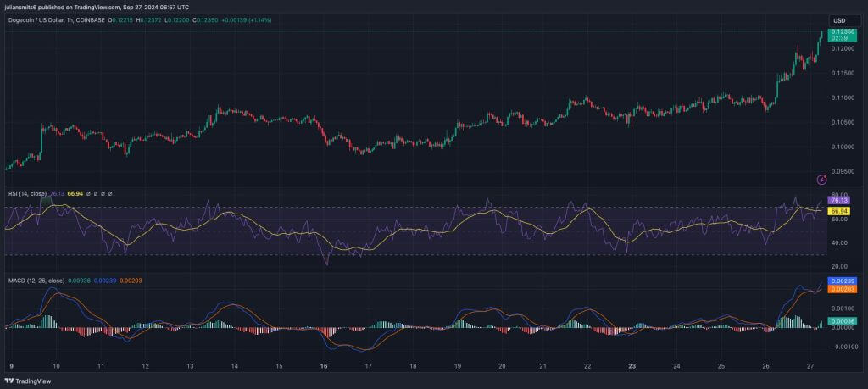Viewport: 868px width, 389px height.
Task: Click the orange 0.00203 MACD axis tag
Action: [x=842, y=288]
